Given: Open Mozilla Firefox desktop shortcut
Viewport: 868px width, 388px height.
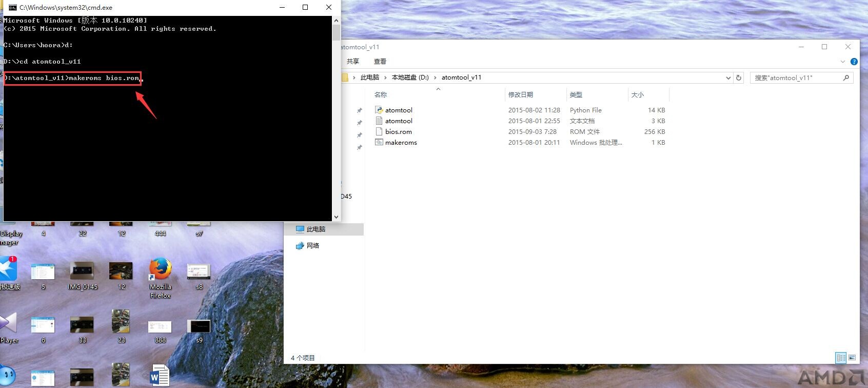Looking at the screenshot, I should pos(160,278).
